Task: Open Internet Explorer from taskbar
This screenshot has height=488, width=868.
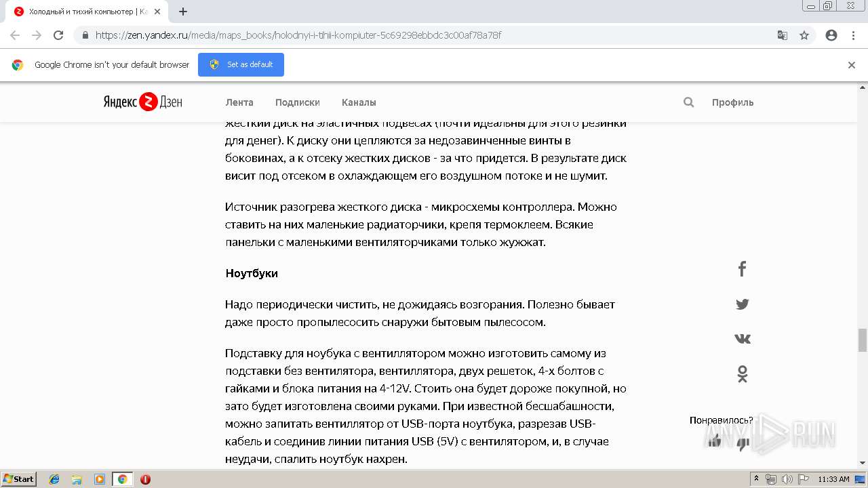Action: pos(54,479)
